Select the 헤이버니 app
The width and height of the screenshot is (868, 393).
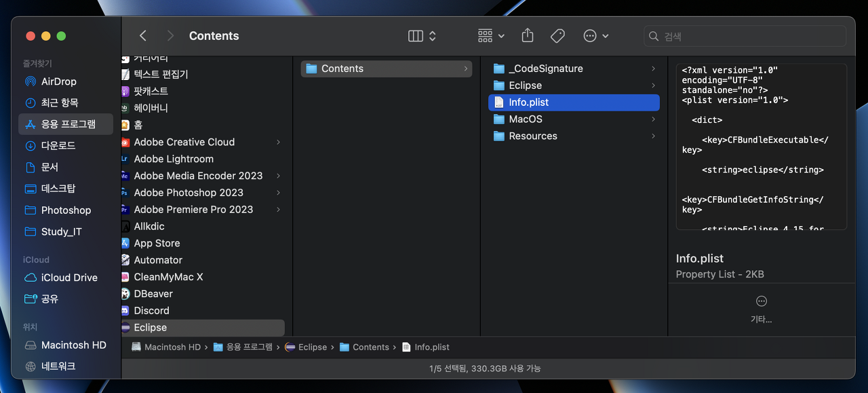[x=203, y=108]
